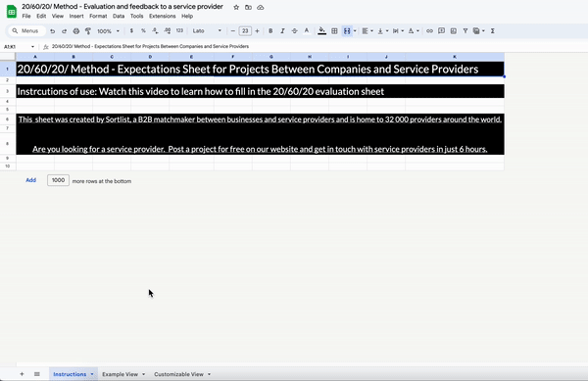The height and width of the screenshot is (381, 588).
Task: Open the 100% zoom dropdown
Action: pyautogui.click(x=108, y=31)
